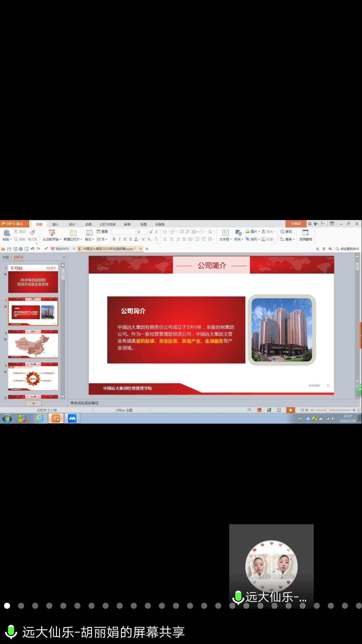The width and height of the screenshot is (362, 644).
Task: Click the 格式刷 format painter brush
Action: coord(32,232)
